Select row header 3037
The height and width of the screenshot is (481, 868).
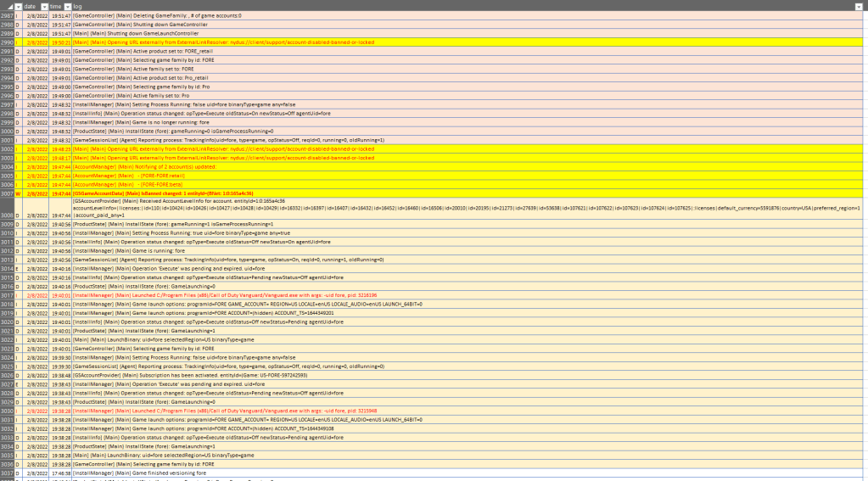coord(7,473)
